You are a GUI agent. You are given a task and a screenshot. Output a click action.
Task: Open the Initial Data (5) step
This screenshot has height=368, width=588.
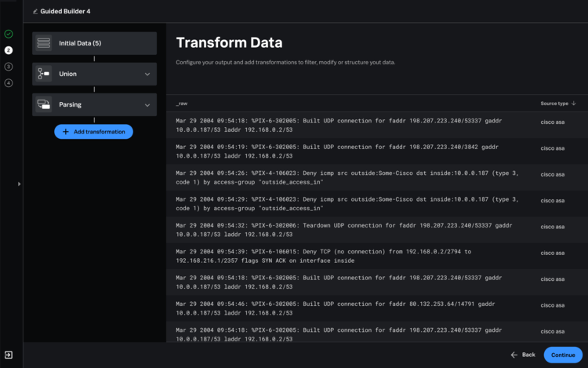(95, 43)
